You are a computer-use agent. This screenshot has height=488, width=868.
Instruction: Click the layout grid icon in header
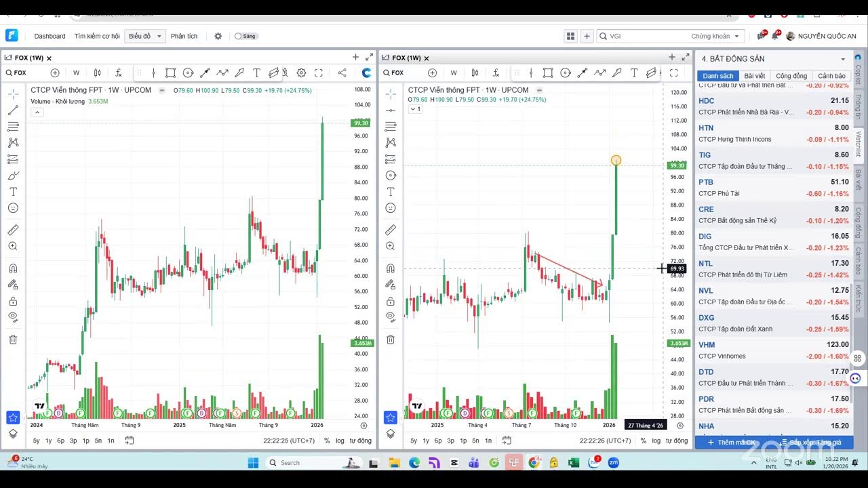pos(570,36)
